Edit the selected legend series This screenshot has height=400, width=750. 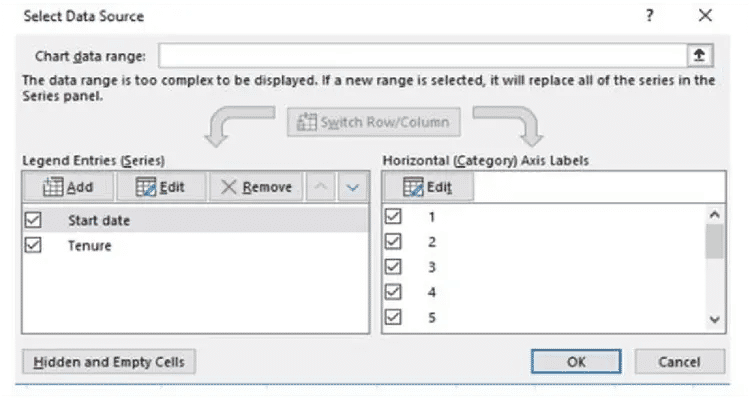(x=161, y=187)
